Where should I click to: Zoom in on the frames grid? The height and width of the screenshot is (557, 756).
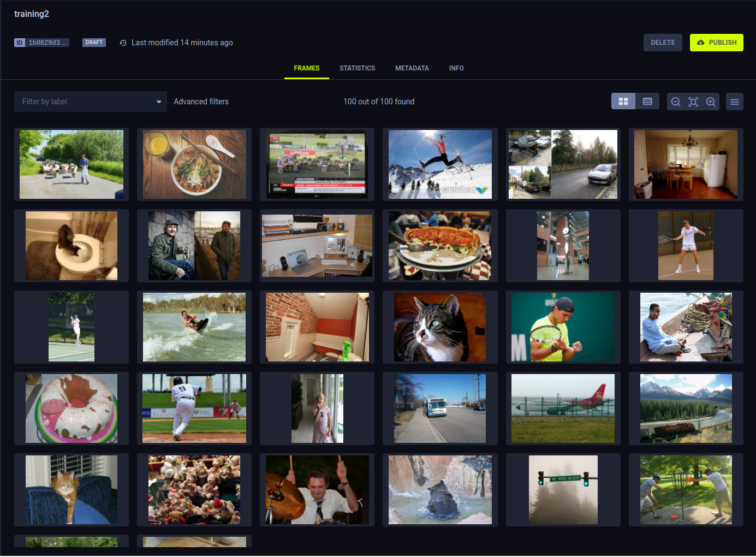(711, 102)
